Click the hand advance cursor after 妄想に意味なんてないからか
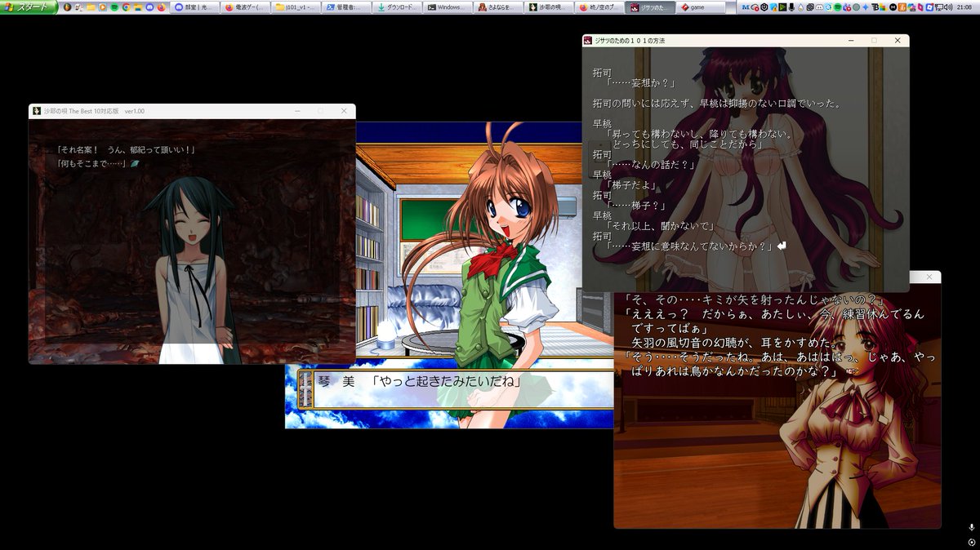This screenshot has height=550, width=980. pos(782,244)
